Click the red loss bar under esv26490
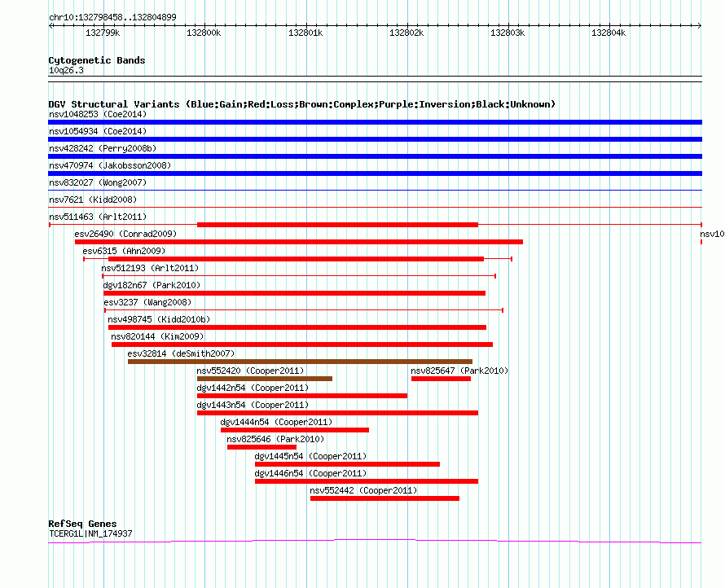The width and height of the screenshot is (725, 588). (x=299, y=242)
